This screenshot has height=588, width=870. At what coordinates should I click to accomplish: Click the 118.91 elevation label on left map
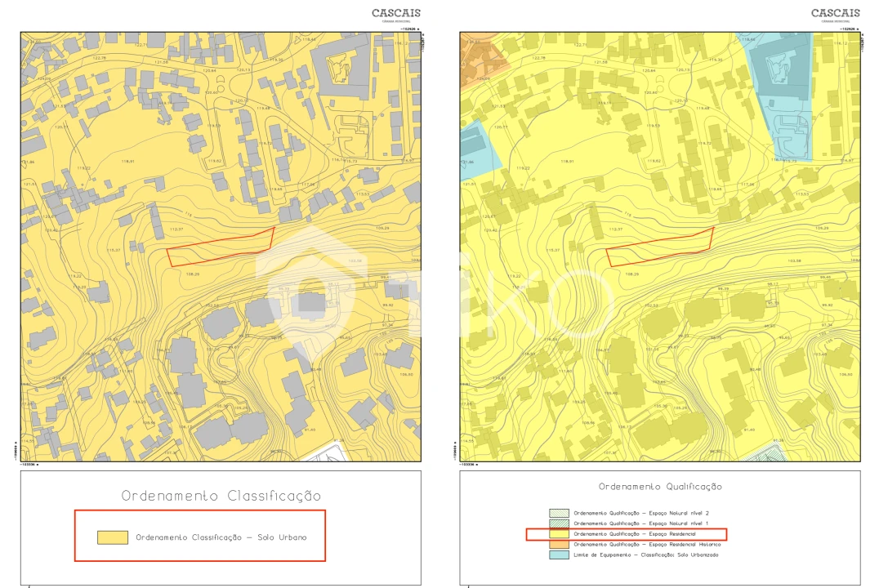tap(127, 162)
